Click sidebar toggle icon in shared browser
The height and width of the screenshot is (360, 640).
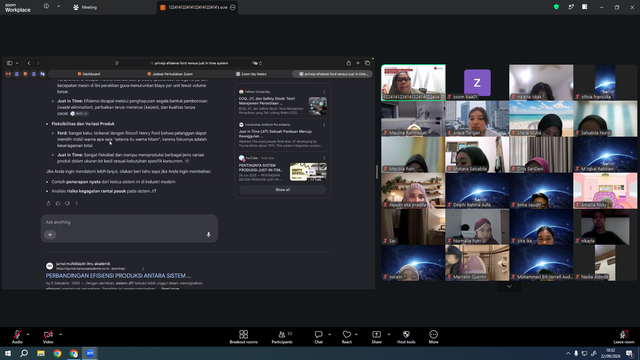[9, 63]
